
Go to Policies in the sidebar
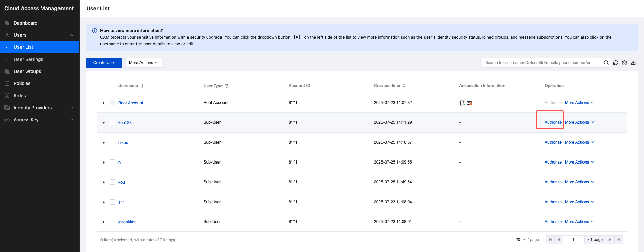(22, 83)
